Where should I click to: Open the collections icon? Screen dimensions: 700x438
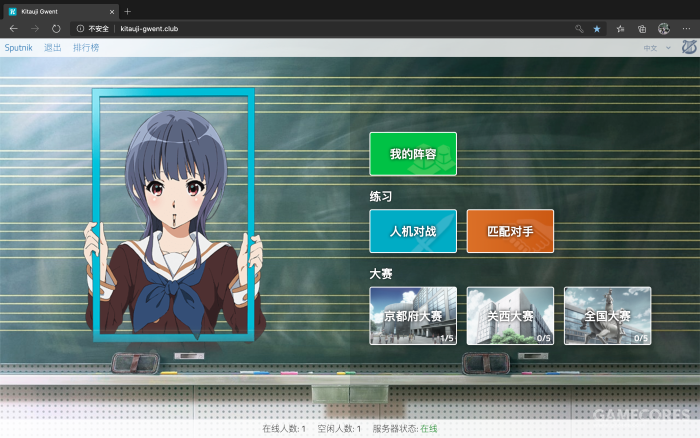(642, 29)
